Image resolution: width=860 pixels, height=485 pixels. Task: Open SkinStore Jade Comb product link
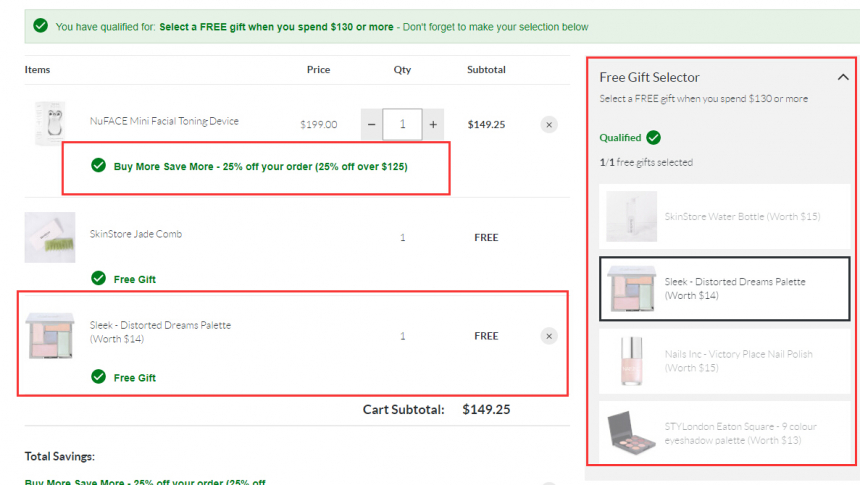pyautogui.click(x=136, y=234)
